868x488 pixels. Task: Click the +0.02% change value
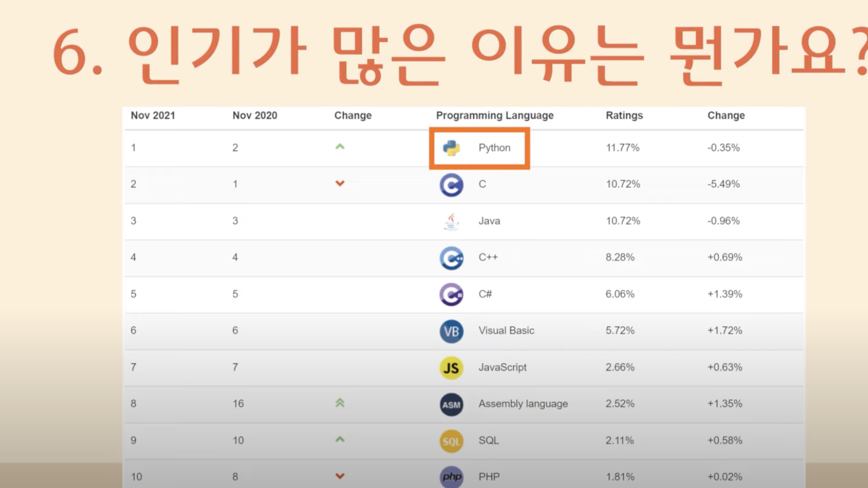pos(725,477)
